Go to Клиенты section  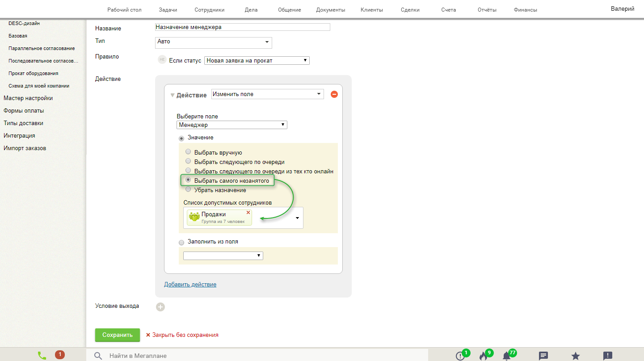pos(372,10)
